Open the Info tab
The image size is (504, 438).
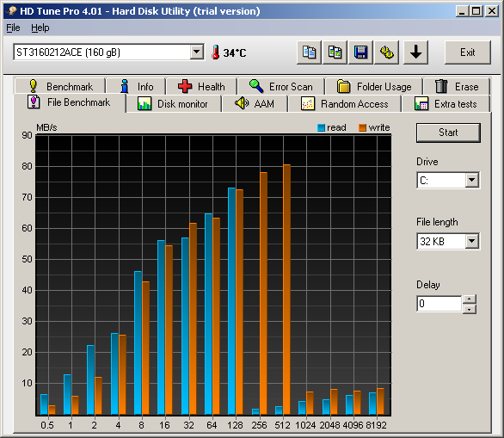click(x=136, y=86)
